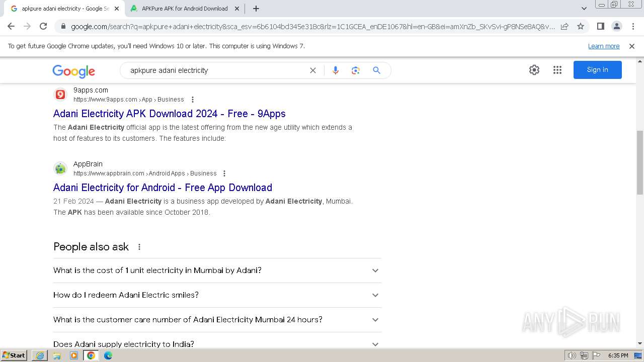Share this page from the address bar
Screen dimensions: 644x362
tap(565, 26)
